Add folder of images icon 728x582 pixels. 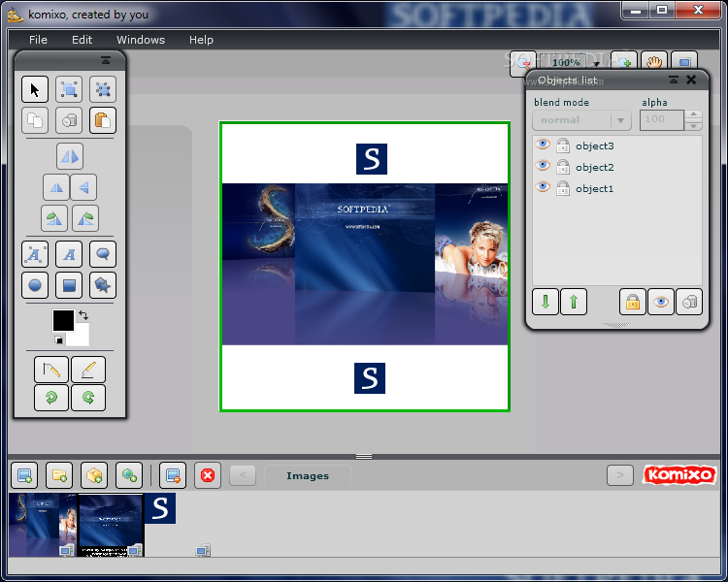point(59,475)
